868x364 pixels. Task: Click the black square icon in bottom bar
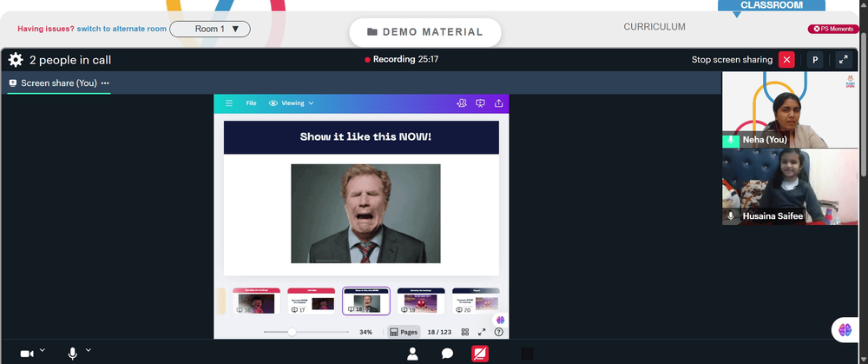tap(528, 354)
